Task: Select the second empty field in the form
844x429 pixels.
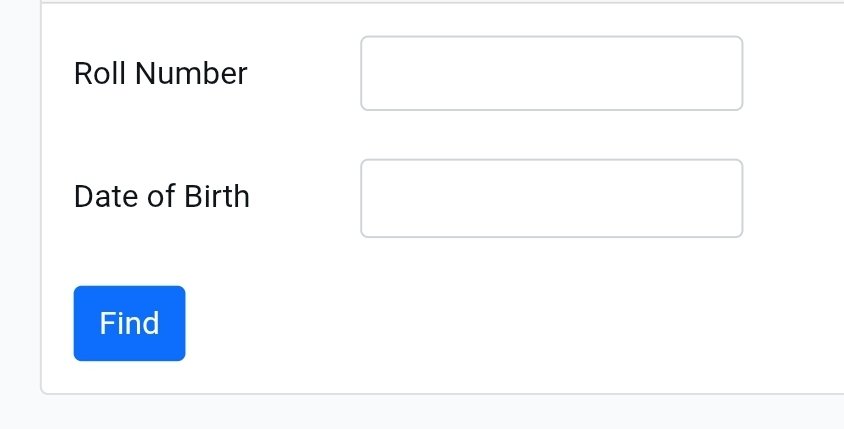Action: 551,198
